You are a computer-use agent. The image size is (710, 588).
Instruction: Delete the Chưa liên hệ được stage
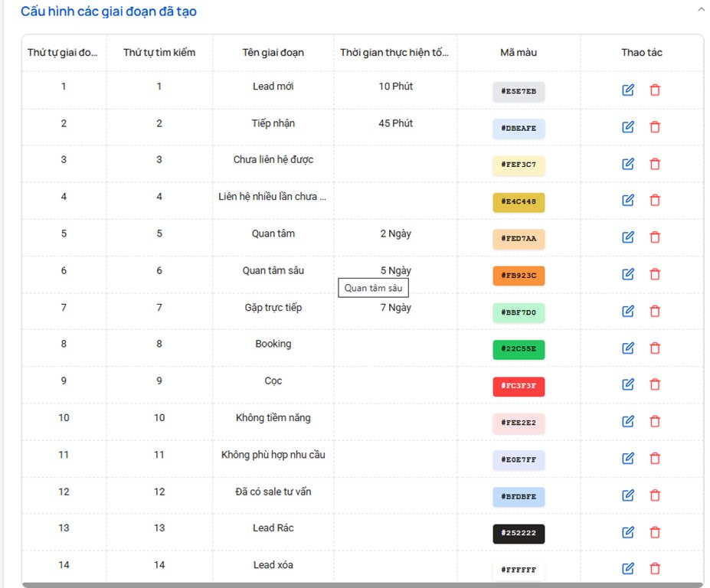[655, 164]
